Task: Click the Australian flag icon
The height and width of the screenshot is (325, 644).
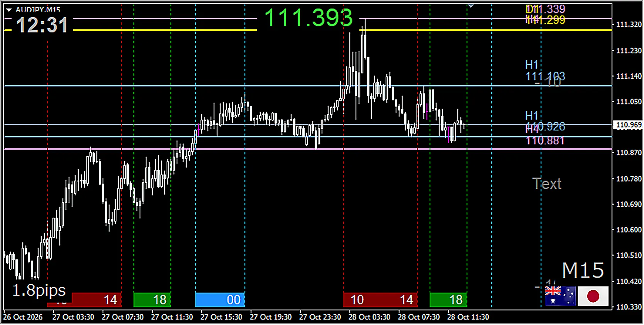Action: (x=560, y=296)
